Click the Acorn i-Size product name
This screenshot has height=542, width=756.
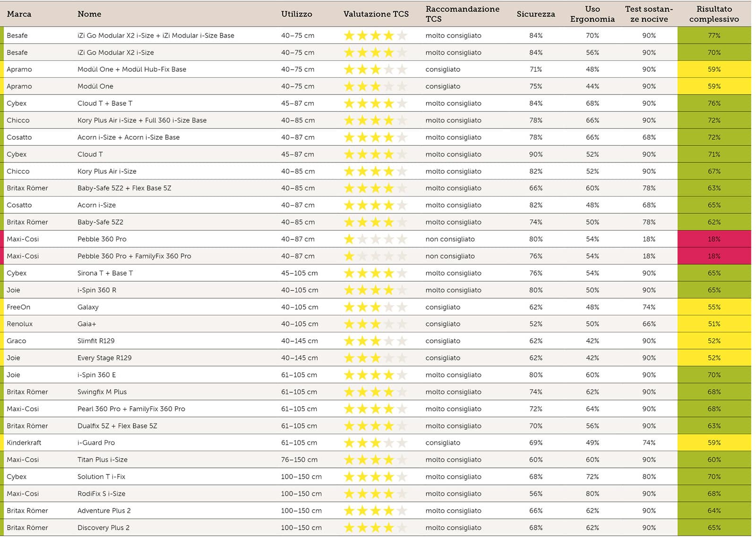[x=97, y=205]
